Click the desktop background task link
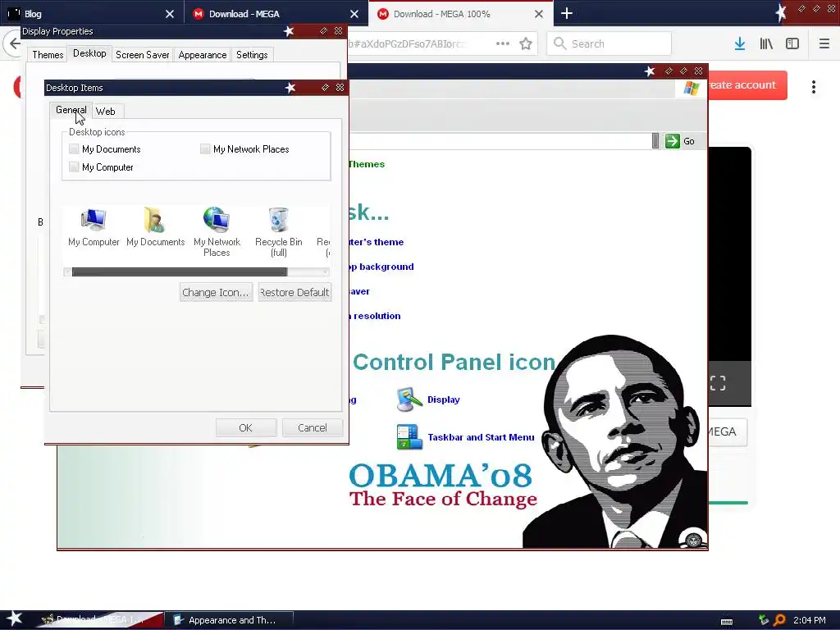The width and height of the screenshot is (840, 630). pos(381,267)
